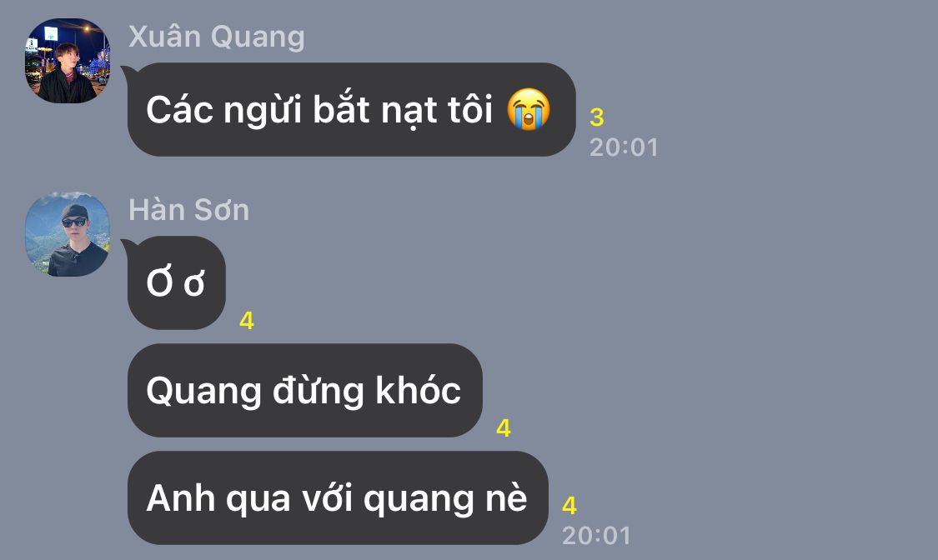The height and width of the screenshot is (560, 938).
Task: Click the word "Các" in first message
Action: coord(179,109)
